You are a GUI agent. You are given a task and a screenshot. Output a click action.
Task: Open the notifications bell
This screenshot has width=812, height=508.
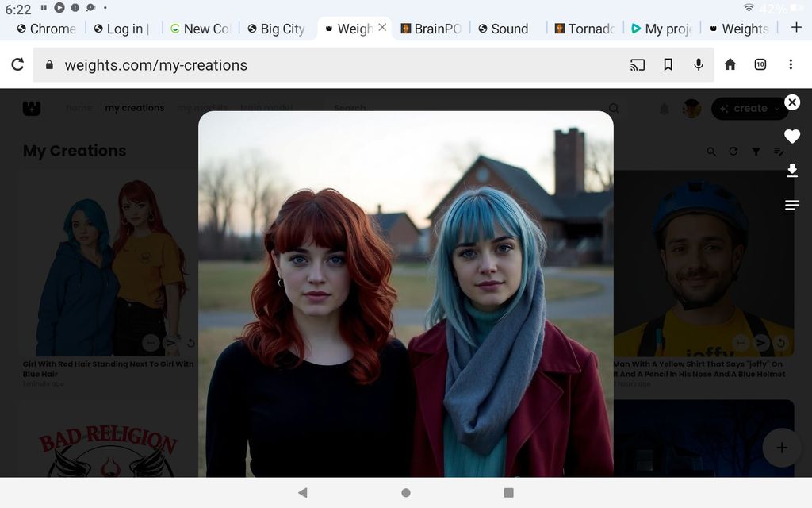(x=664, y=108)
